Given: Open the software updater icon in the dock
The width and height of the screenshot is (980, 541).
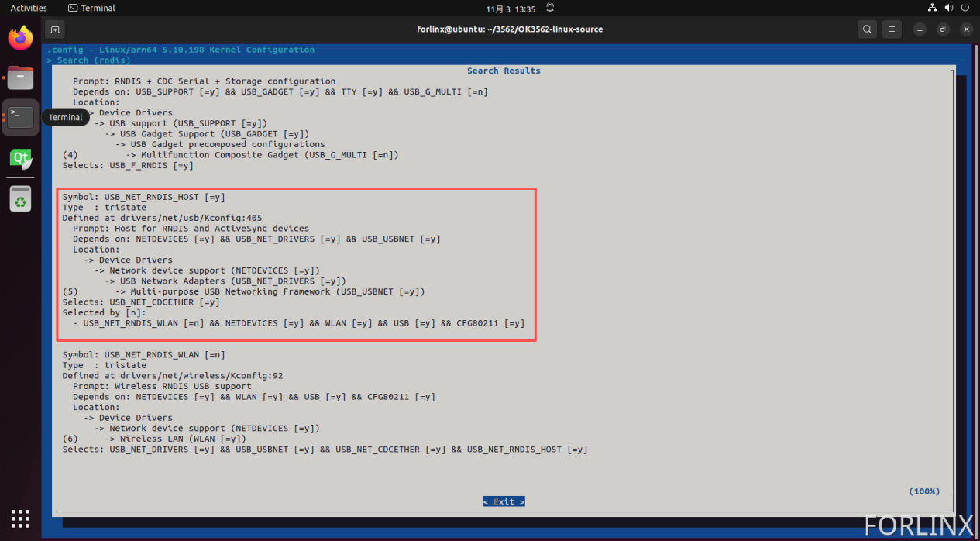Looking at the screenshot, I should click(19, 199).
